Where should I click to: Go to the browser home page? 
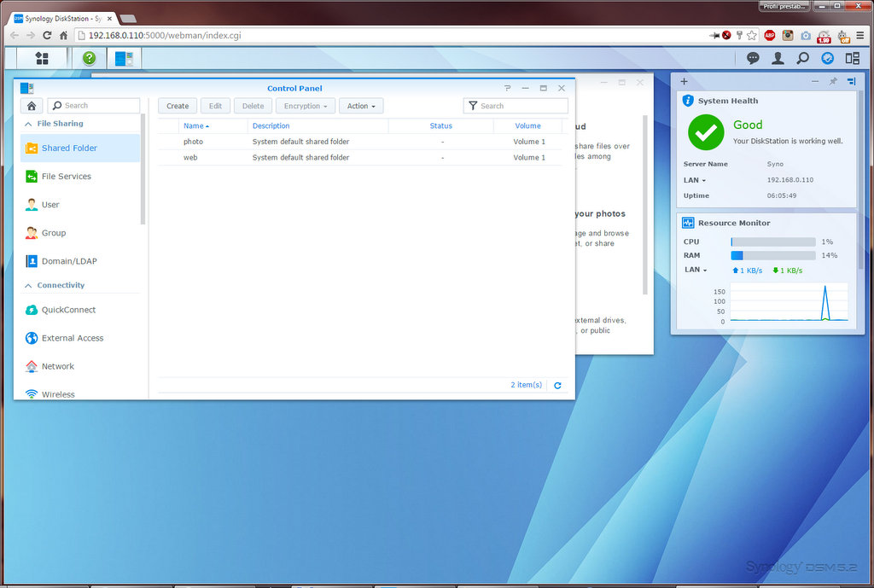tap(63, 35)
